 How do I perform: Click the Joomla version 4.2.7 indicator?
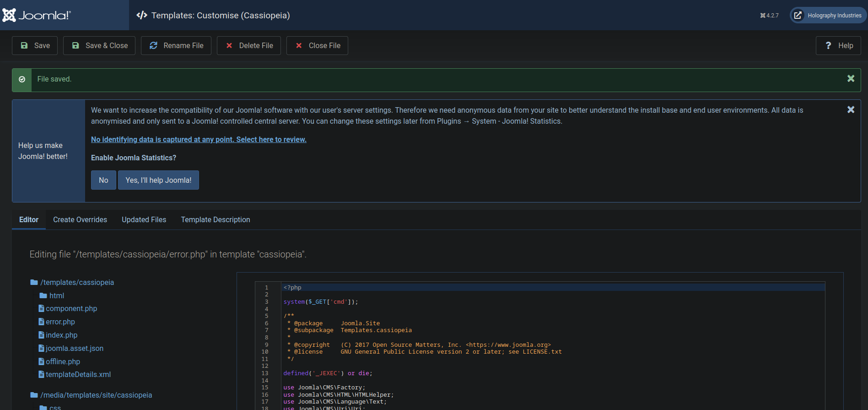point(769,16)
